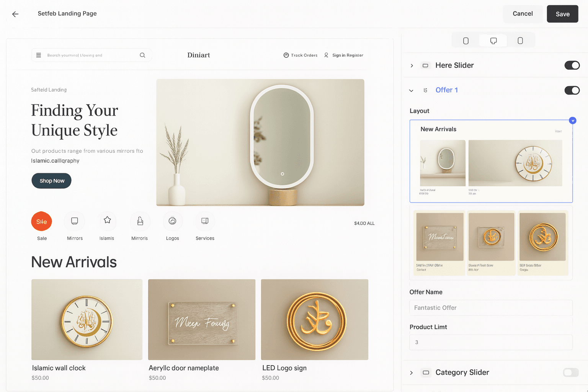
Task: Collapse the Offer 1 section
Action: (411, 91)
